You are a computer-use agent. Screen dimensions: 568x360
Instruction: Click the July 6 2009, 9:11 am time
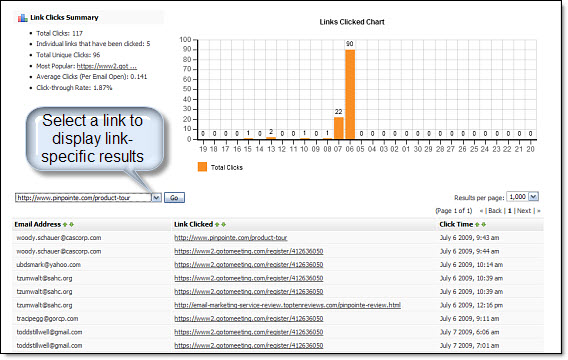(469, 319)
